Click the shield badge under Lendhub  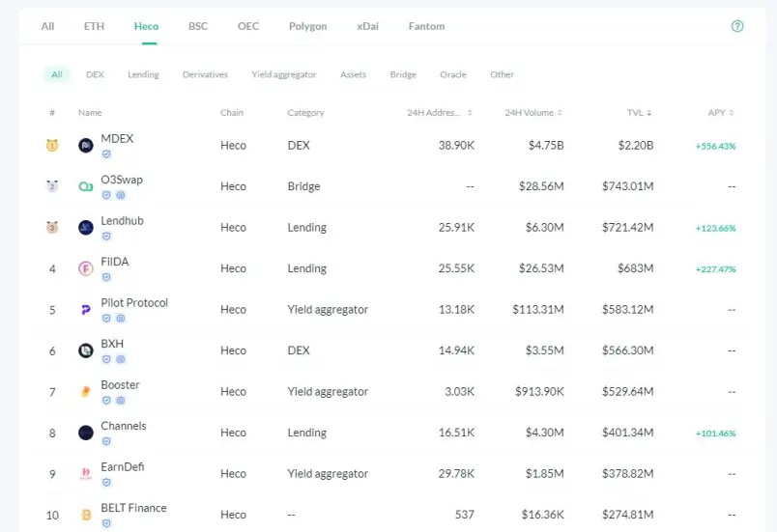[x=106, y=236]
